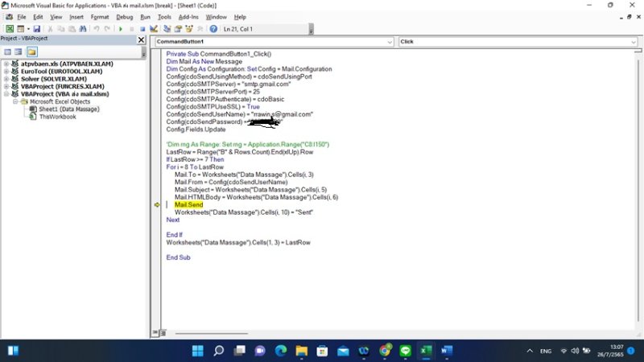Close the Project panel with the X

pos(142,40)
